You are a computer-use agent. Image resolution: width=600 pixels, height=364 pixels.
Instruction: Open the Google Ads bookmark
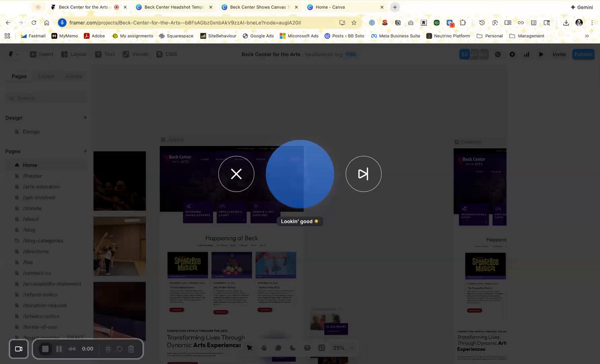pos(258,36)
